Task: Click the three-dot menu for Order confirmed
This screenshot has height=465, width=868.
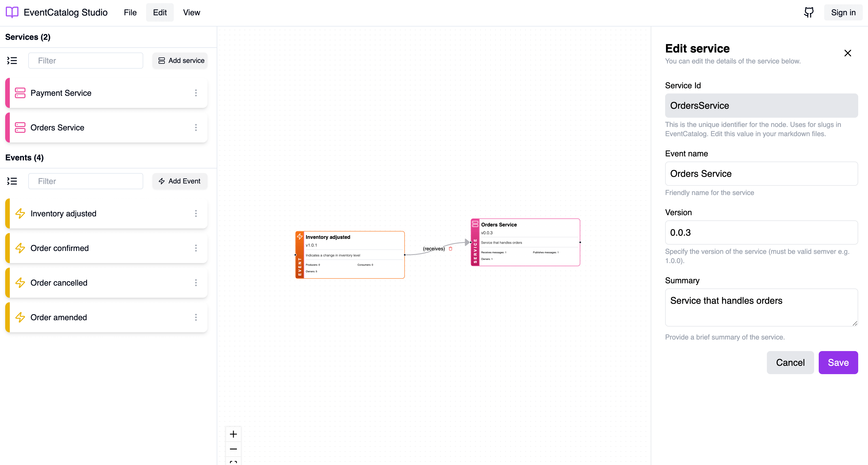Action: pos(197,248)
